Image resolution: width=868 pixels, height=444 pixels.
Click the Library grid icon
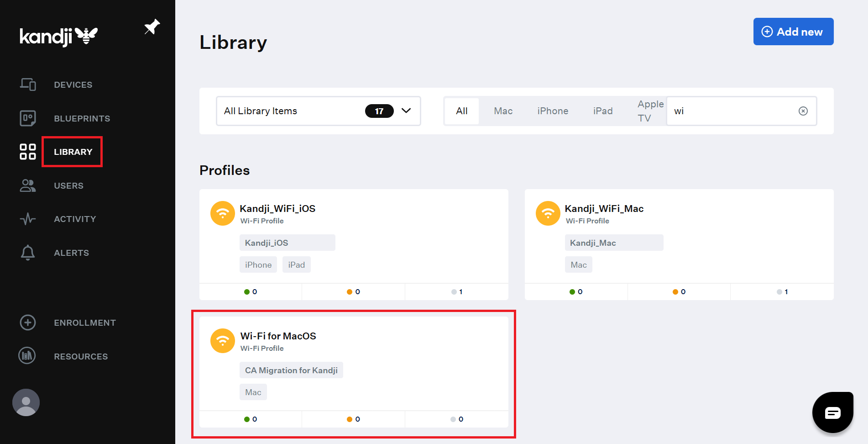click(28, 152)
